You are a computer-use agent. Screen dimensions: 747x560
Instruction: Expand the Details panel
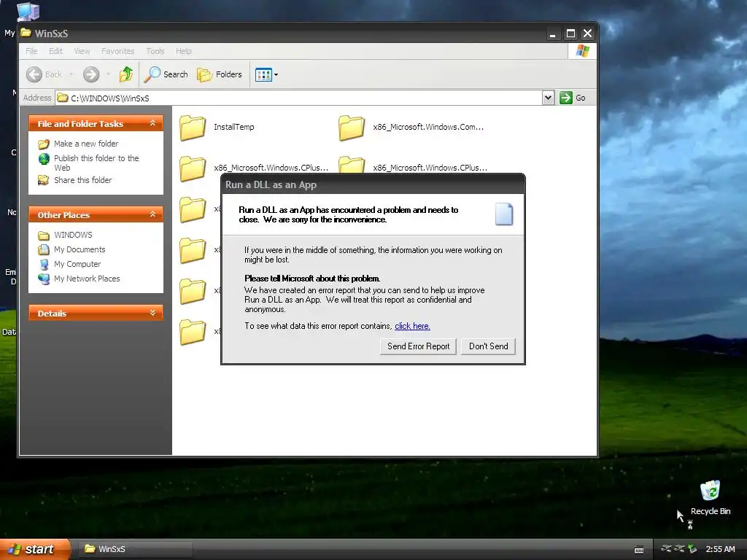pyautogui.click(x=153, y=313)
